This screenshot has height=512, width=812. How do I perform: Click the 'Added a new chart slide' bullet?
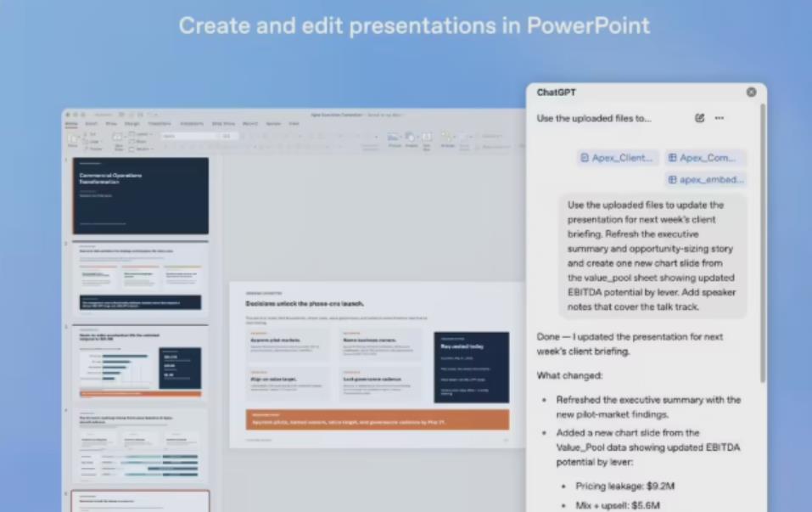point(648,447)
